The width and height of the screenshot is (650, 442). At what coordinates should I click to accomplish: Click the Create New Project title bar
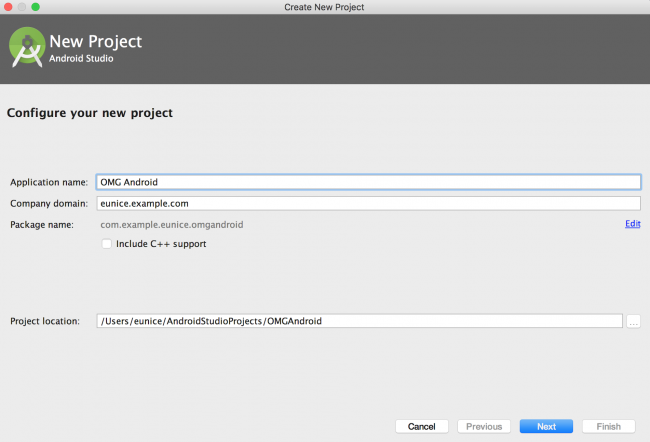click(x=324, y=7)
